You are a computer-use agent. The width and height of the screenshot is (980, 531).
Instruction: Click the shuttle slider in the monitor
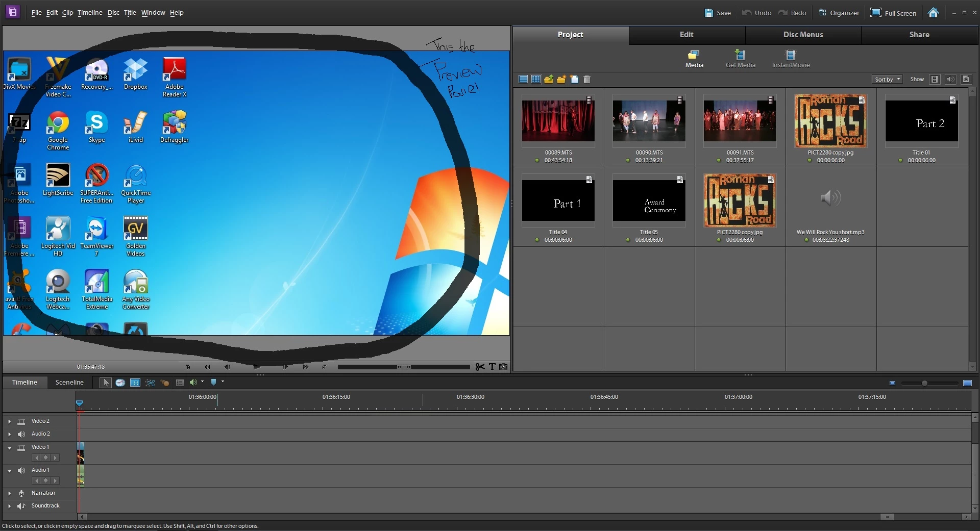coord(404,367)
